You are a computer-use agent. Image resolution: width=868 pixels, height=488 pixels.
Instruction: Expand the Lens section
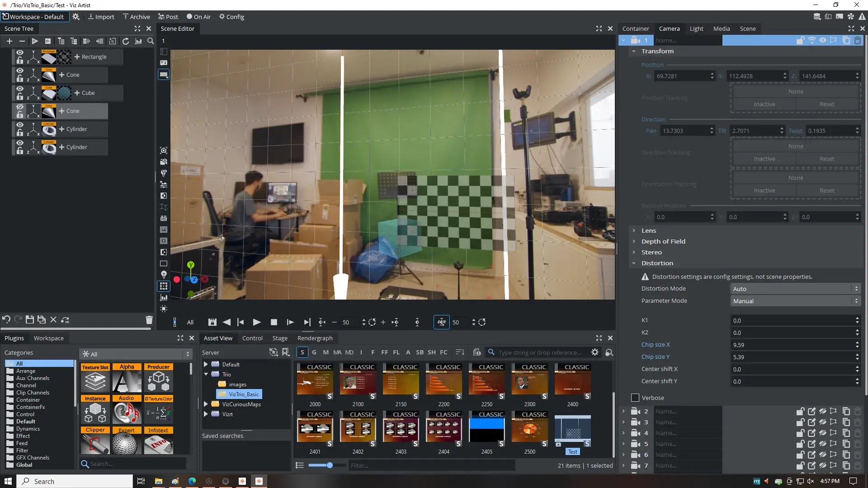(634, 230)
